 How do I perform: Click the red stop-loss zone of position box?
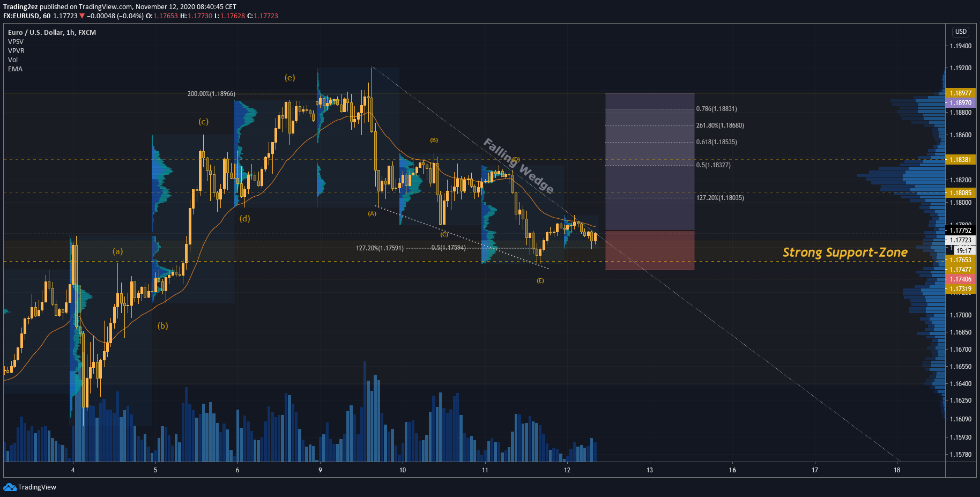(650, 250)
